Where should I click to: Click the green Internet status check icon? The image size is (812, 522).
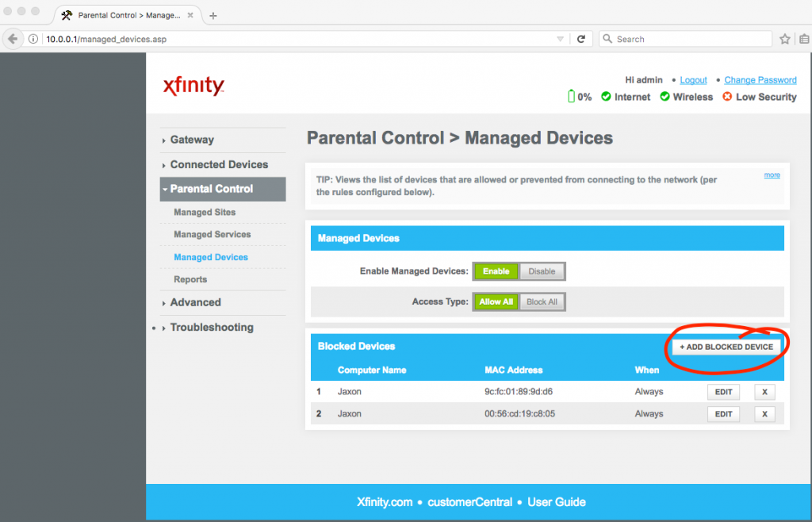coord(606,97)
